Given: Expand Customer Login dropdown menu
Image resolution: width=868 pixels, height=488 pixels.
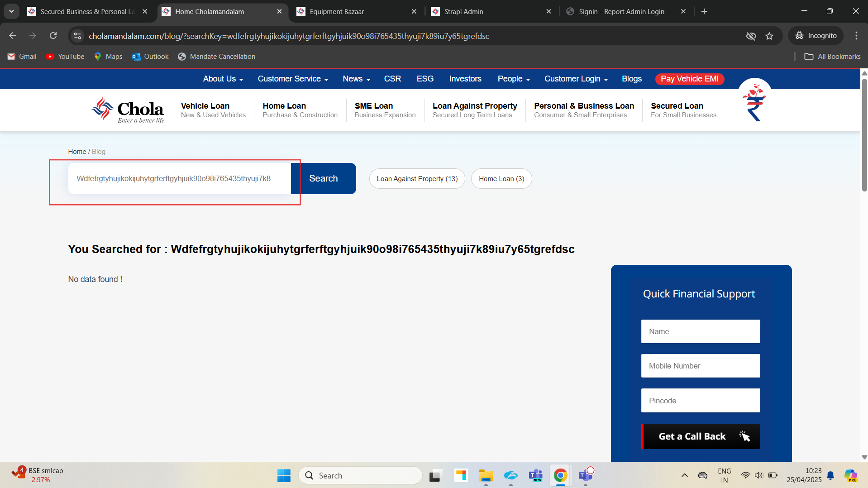Looking at the screenshot, I should tap(576, 79).
